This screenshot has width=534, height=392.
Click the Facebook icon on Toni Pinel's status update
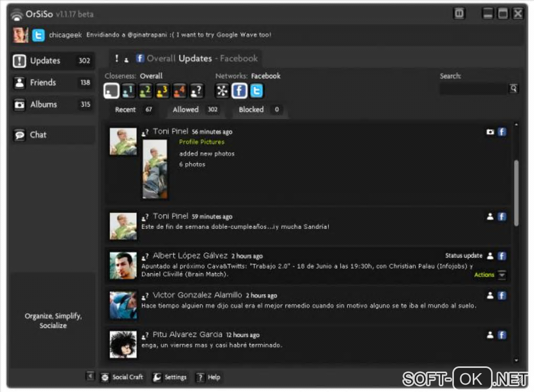tap(502, 217)
